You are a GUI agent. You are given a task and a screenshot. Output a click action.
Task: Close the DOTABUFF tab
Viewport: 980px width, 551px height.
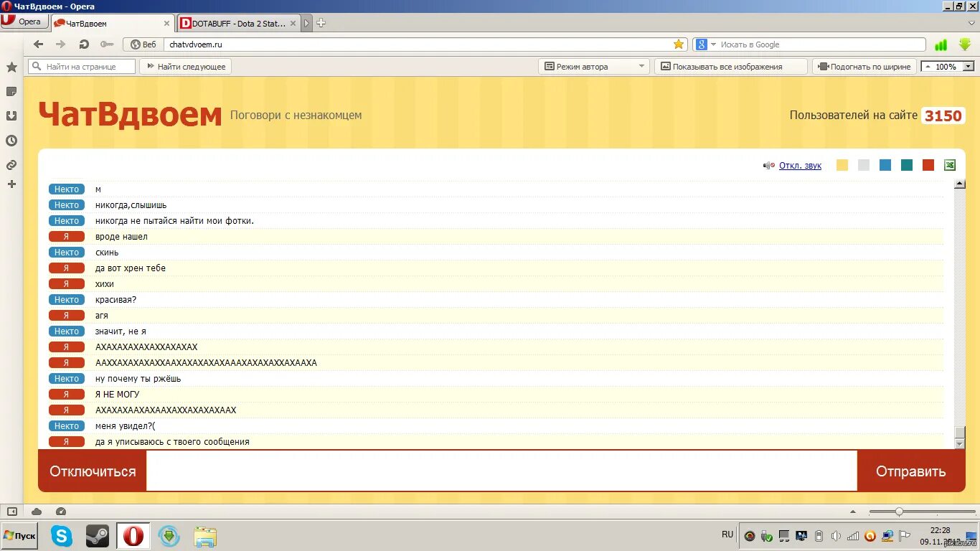tap(294, 23)
